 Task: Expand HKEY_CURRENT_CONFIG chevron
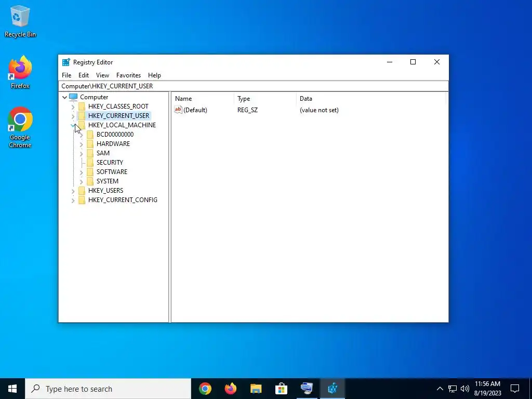tap(73, 201)
